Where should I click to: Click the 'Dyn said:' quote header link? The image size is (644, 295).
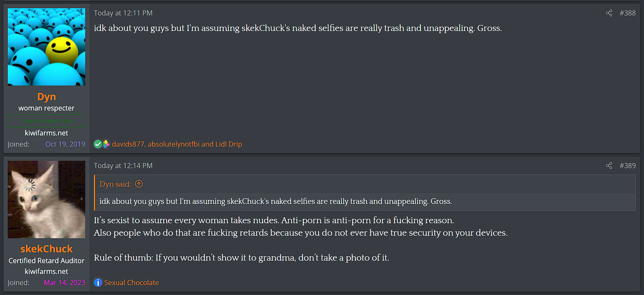(115, 184)
